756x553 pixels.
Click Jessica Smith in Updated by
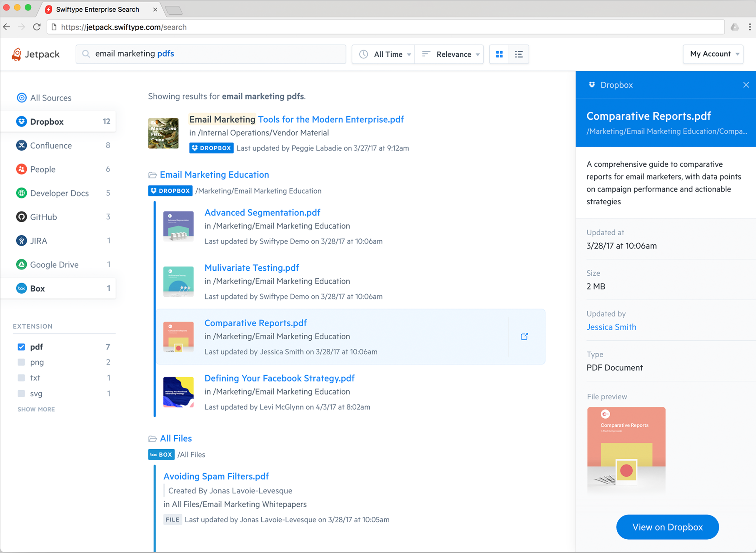(x=611, y=327)
